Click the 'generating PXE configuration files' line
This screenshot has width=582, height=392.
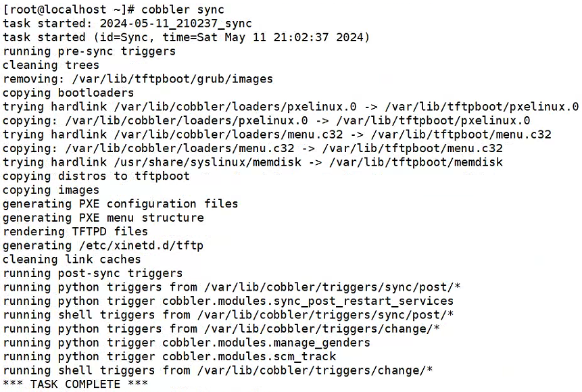[120, 204]
